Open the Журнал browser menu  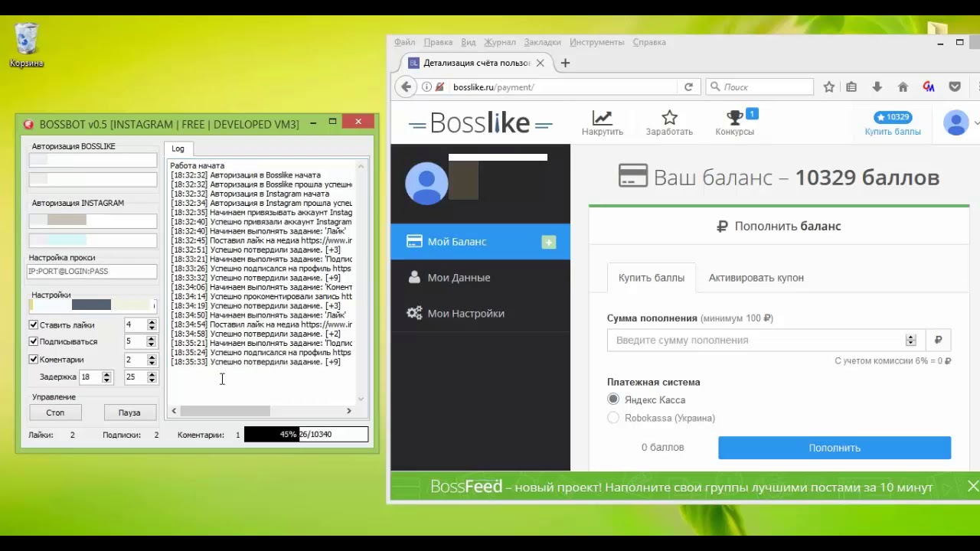(500, 42)
